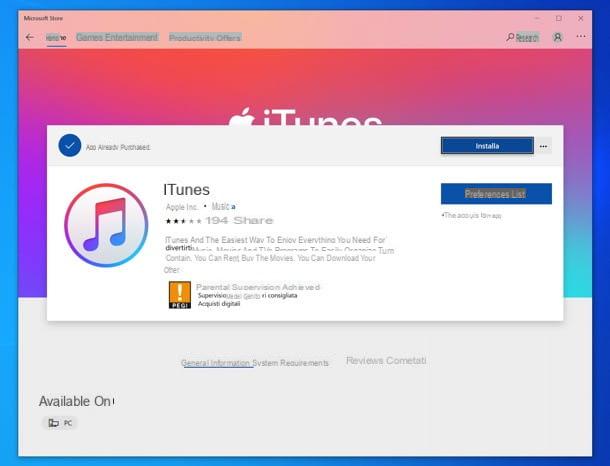The height and width of the screenshot is (466, 610).
Task: Click the iTunes music note app icon
Action: 106,225
